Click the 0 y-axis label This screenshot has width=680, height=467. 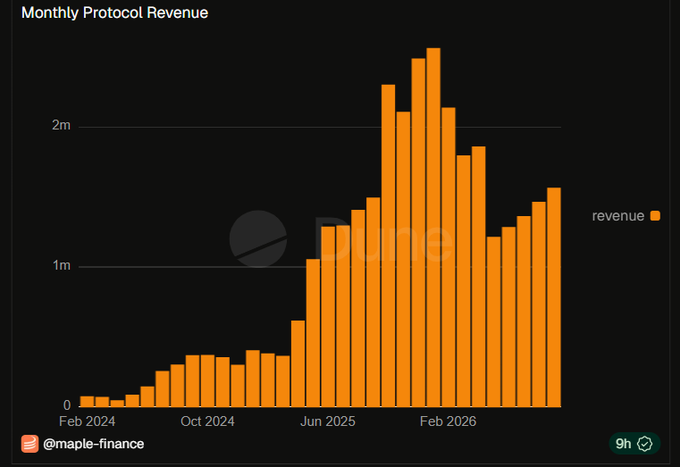point(67,405)
